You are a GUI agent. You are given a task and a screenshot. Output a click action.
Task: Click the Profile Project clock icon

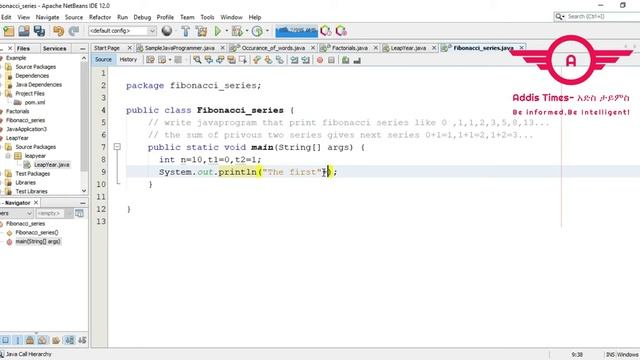pyautogui.click(x=257, y=31)
